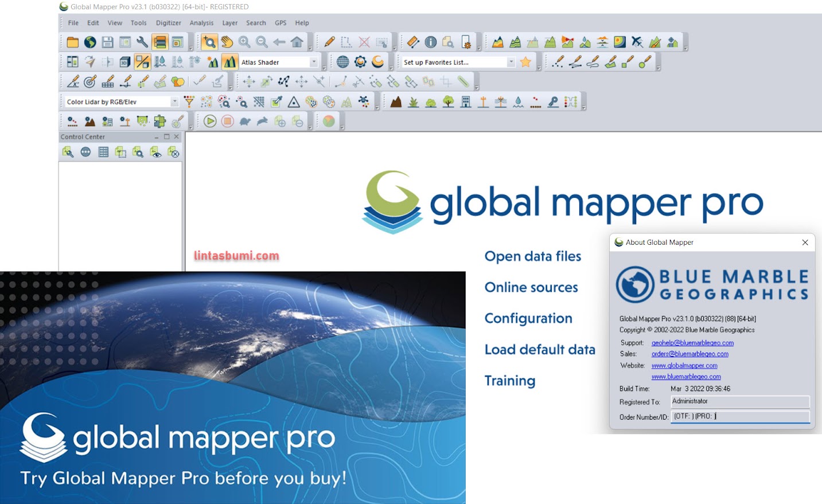
Task: Expand the file toolbar overflow arrow
Action: [191, 48]
